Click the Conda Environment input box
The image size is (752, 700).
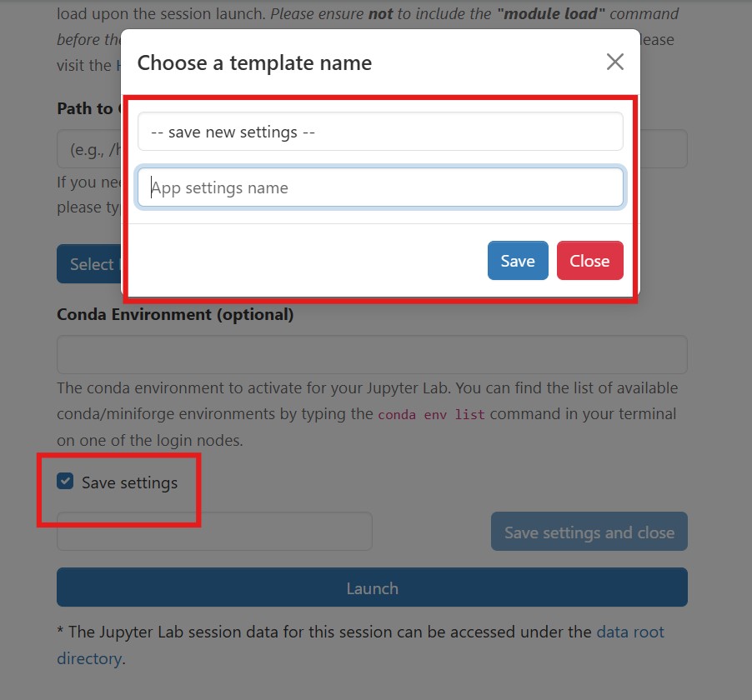coord(372,354)
